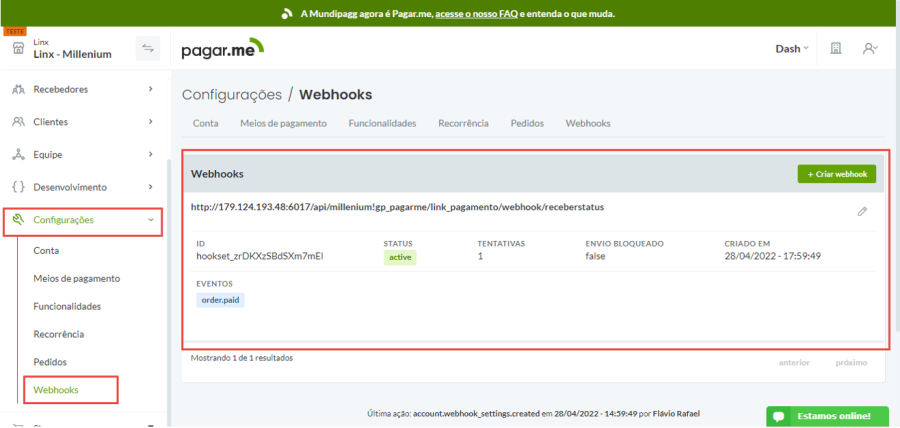Switch to the Recorrência tab
Viewport: 900px width, 428px height.
pyautogui.click(x=463, y=123)
